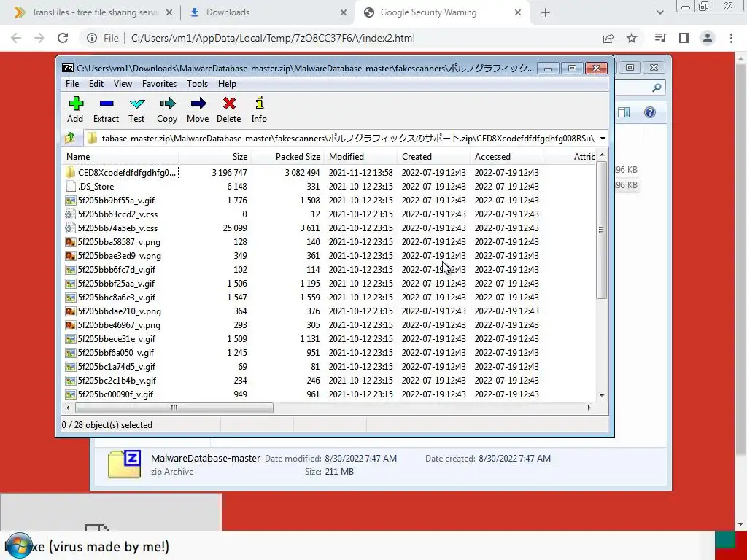Open Chrome side panel icon
Screen dimensions: 747x560
coord(684,38)
